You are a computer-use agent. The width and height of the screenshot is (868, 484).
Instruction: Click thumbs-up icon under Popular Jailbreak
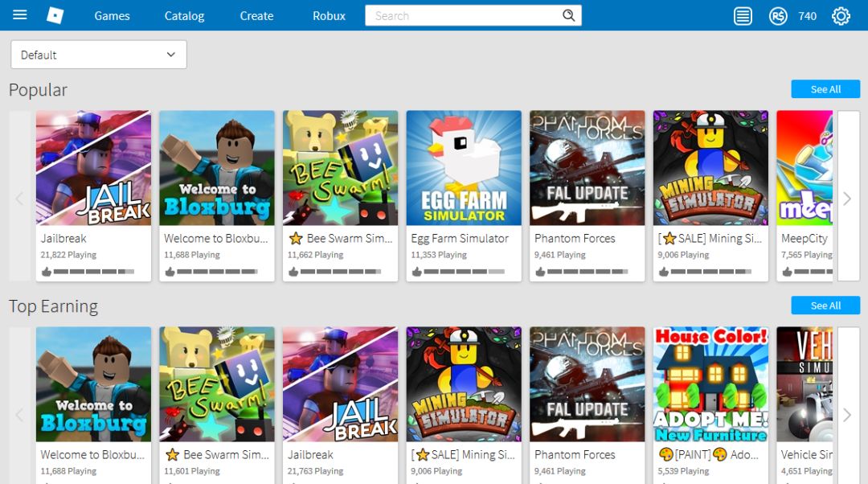tap(47, 272)
